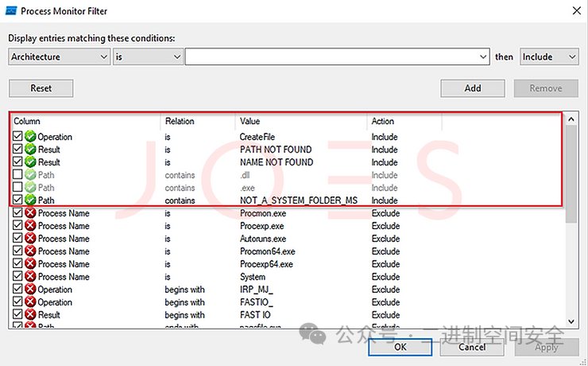Screen dimensions: 588x366
Task: Click red exclude icon for Procmon.exe
Action: point(30,213)
